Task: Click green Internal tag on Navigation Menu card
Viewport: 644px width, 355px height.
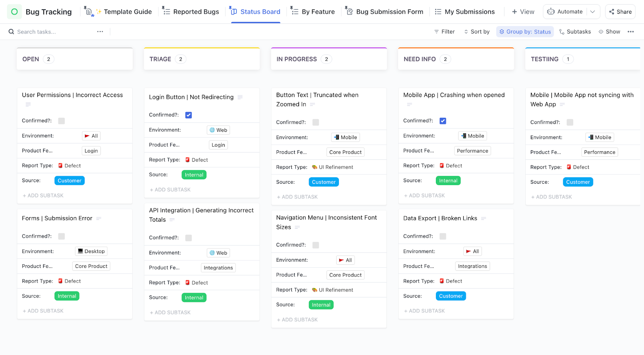Action: click(321, 305)
